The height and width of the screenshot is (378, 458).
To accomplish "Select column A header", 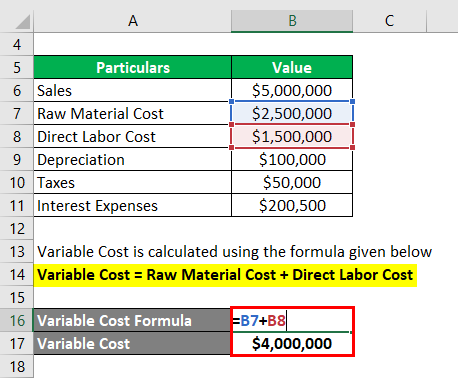I will click(x=133, y=21).
